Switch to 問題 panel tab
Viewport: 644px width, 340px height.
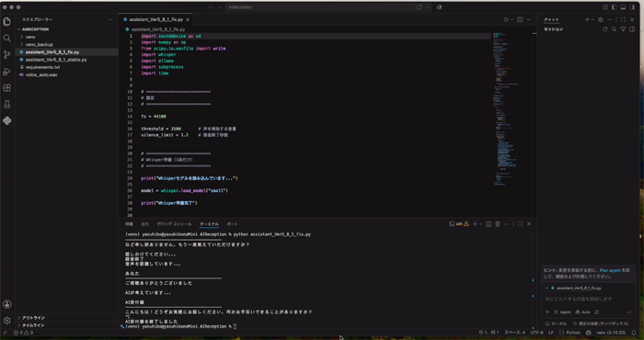pos(129,224)
